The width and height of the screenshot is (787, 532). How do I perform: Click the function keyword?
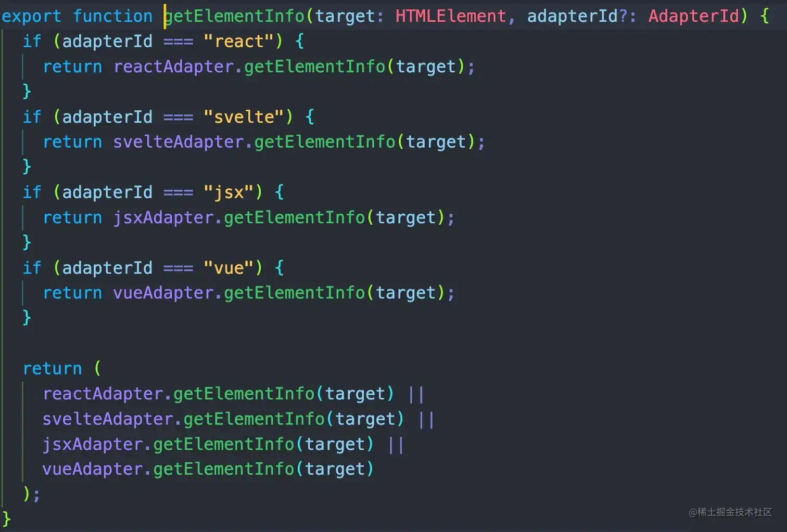113,16
